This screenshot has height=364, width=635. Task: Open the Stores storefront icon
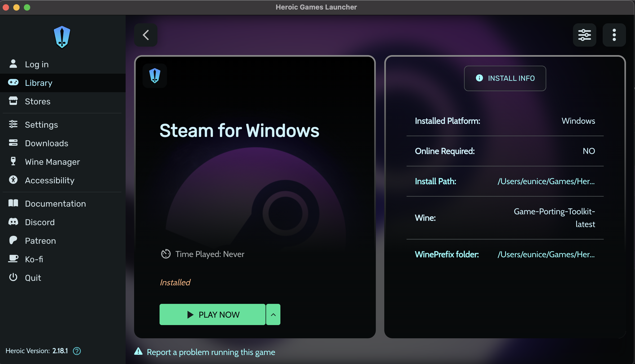click(14, 101)
